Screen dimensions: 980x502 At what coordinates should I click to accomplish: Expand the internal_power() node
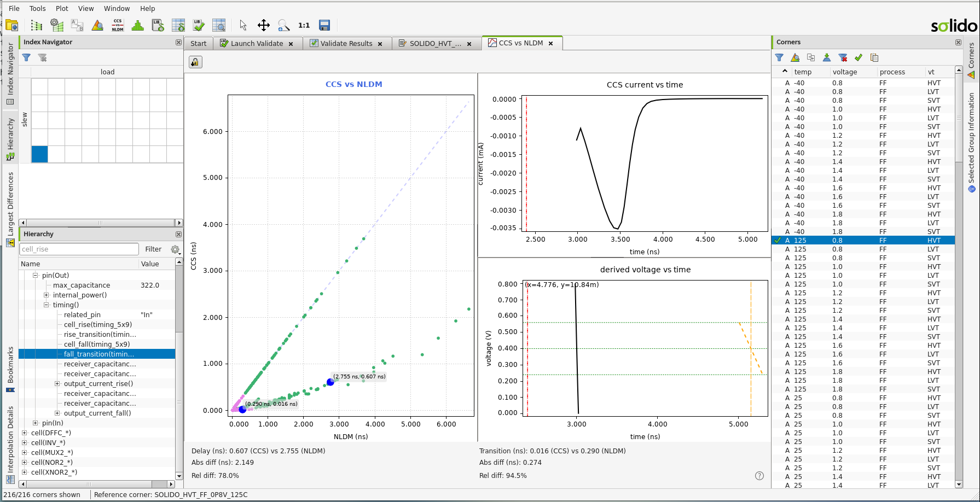[x=47, y=295]
